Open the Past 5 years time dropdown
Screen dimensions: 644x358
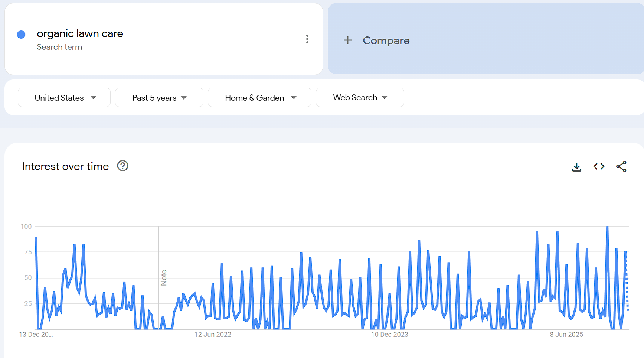click(x=159, y=97)
